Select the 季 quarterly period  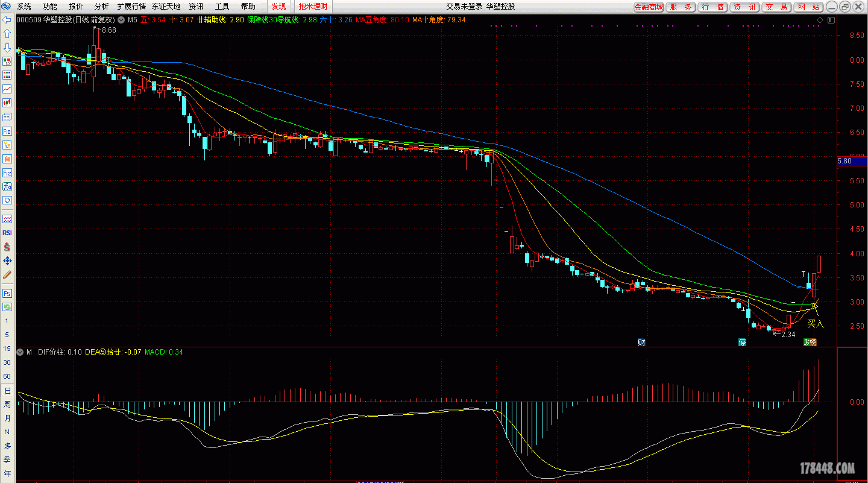click(7, 460)
